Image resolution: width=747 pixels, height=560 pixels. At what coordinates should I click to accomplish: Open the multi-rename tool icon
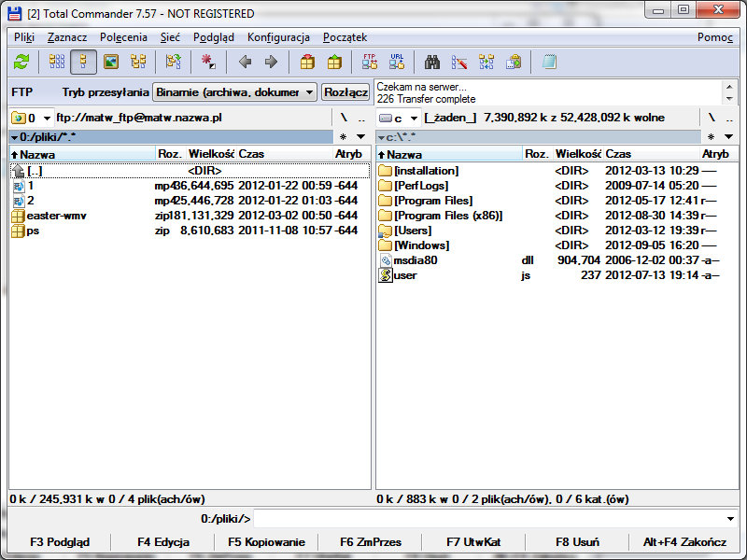(x=459, y=62)
